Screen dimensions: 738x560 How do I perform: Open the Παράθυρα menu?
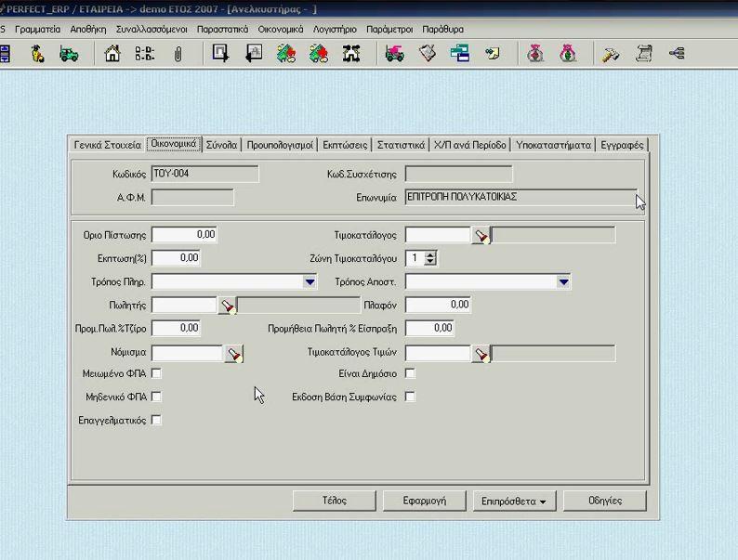[443, 29]
